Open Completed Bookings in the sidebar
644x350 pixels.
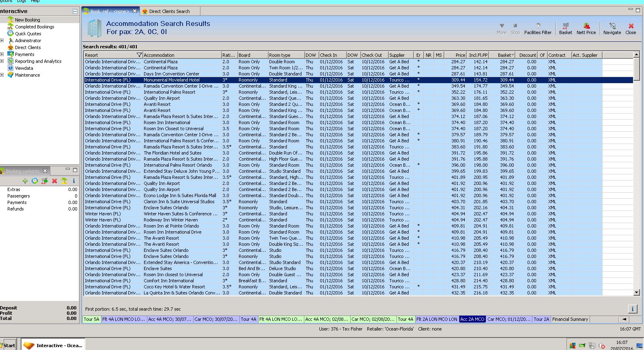34,27
